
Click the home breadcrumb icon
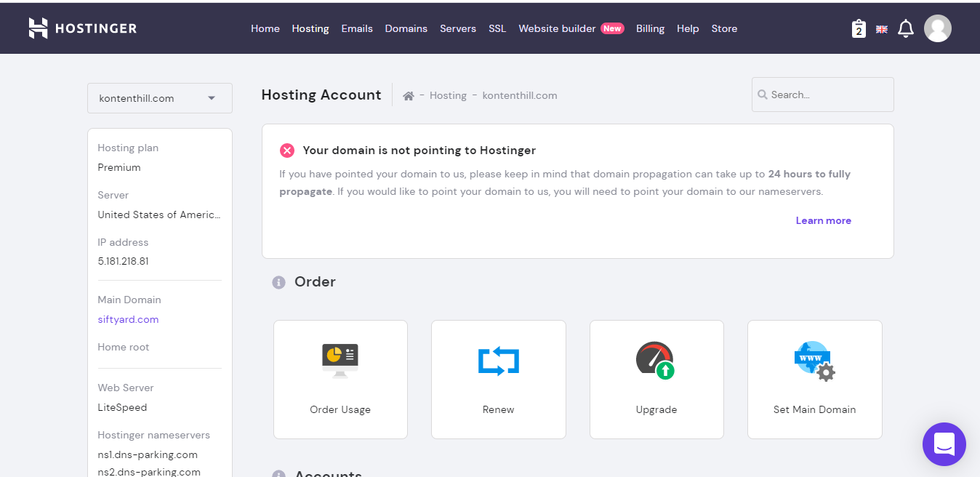[x=409, y=95]
